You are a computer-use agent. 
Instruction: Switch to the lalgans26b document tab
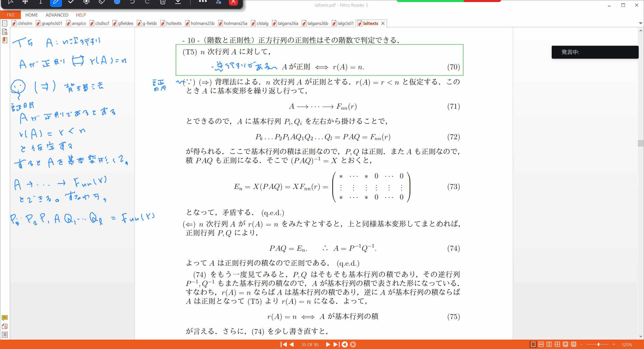[x=315, y=23]
